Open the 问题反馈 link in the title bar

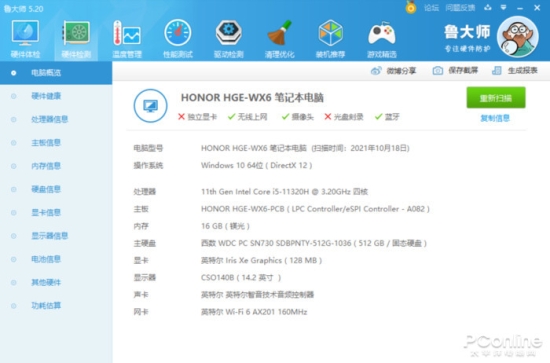[x=460, y=8]
